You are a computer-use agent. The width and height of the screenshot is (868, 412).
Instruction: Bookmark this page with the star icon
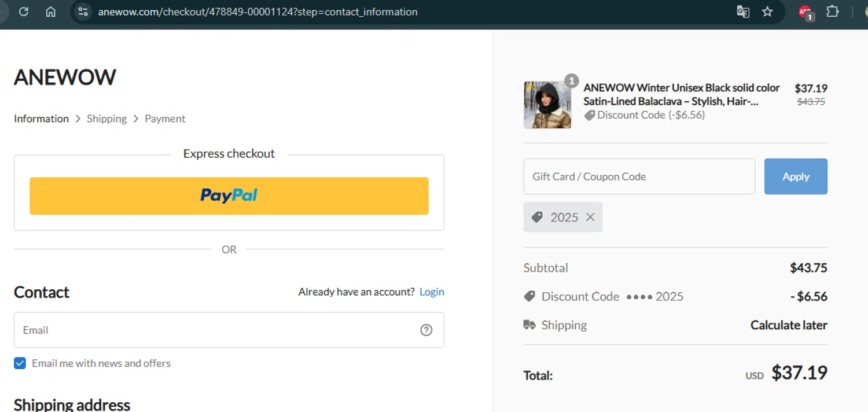(767, 12)
